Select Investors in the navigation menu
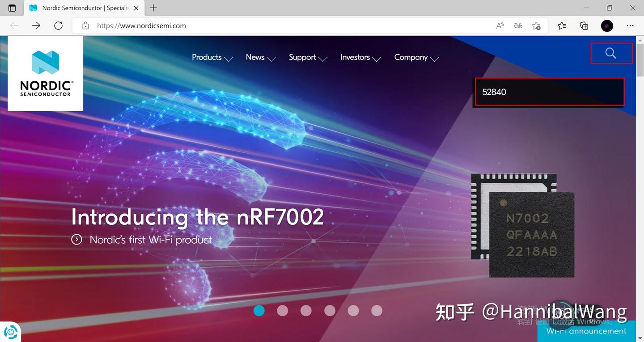The image size is (644, 342). (355, 57)
